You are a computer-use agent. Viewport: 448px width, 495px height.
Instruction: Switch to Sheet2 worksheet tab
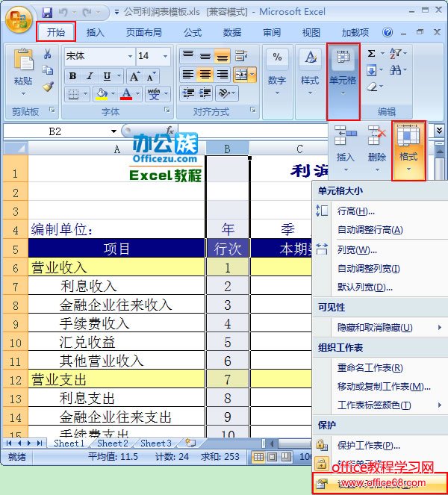click(x=113, y=443)
